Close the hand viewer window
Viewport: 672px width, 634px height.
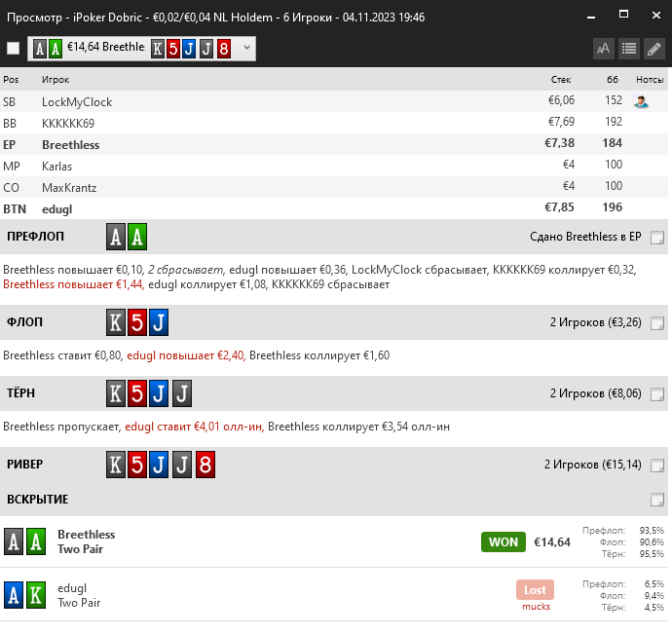(x=656, y=16)
